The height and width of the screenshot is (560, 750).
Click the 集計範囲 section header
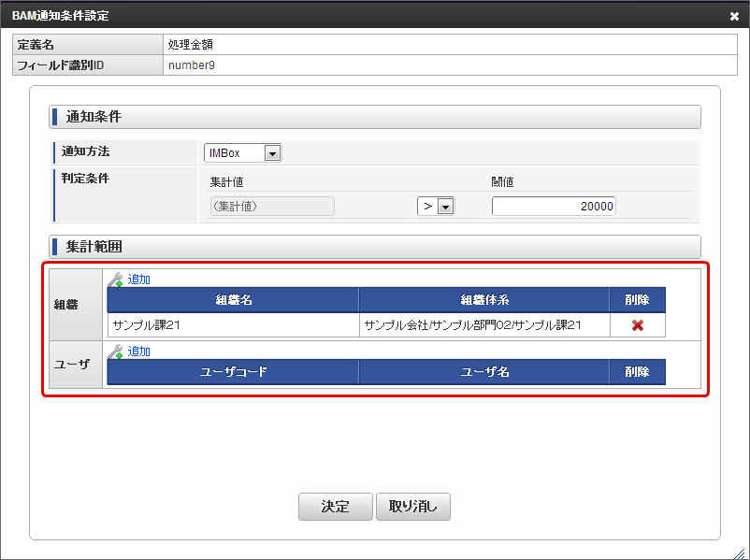click(x=375, y=247)
